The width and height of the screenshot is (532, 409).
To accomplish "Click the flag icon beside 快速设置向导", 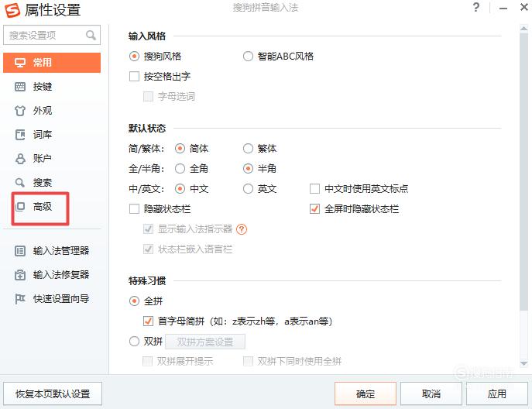I will point(20,299).
